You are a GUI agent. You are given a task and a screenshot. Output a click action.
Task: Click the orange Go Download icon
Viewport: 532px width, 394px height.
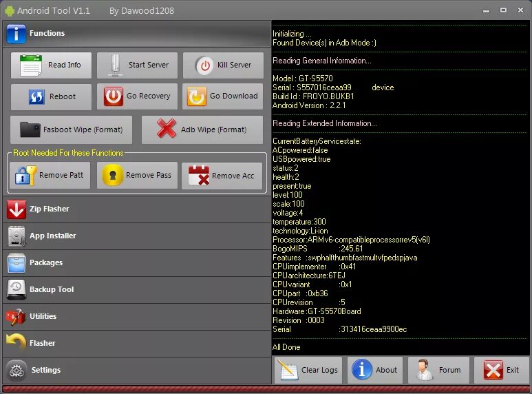point(197,96)
